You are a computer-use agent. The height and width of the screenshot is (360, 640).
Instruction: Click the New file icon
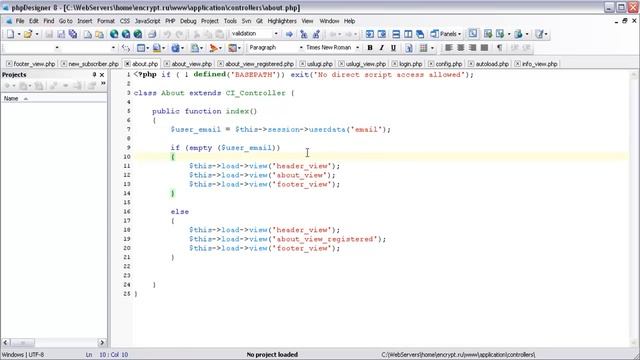[x=10, y=34]
